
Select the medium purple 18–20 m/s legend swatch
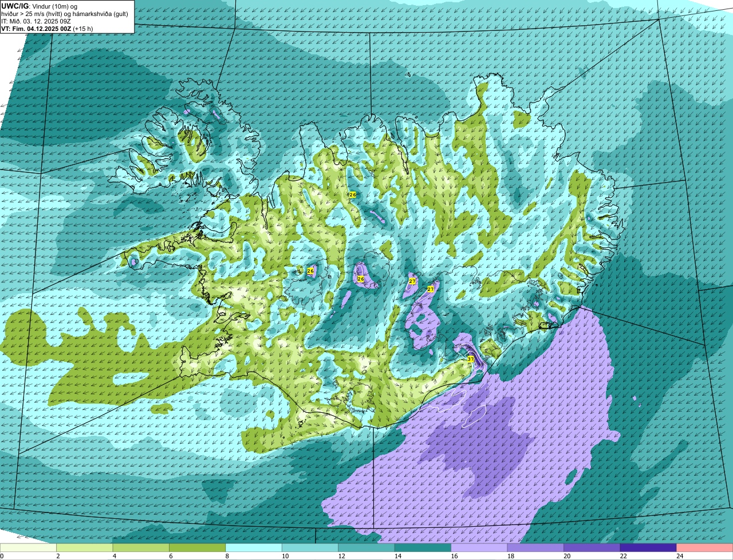536,548
